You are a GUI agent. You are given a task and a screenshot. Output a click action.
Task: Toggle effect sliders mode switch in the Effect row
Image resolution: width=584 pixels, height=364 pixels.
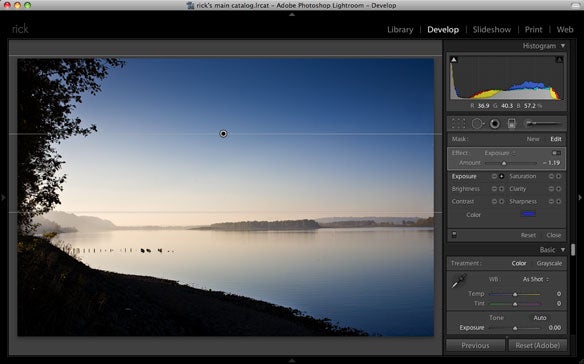coord(556,153)
